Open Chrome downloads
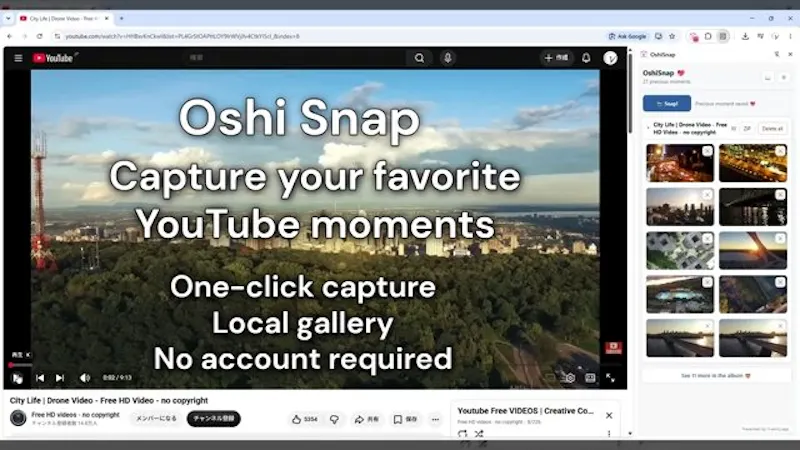Viewport: 800px width, 450px height. (x=745, y=36)
